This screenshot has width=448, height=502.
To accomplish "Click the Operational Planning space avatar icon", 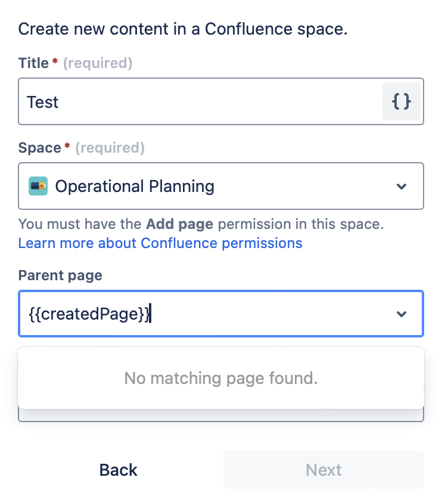I will (x=38, y=186).
